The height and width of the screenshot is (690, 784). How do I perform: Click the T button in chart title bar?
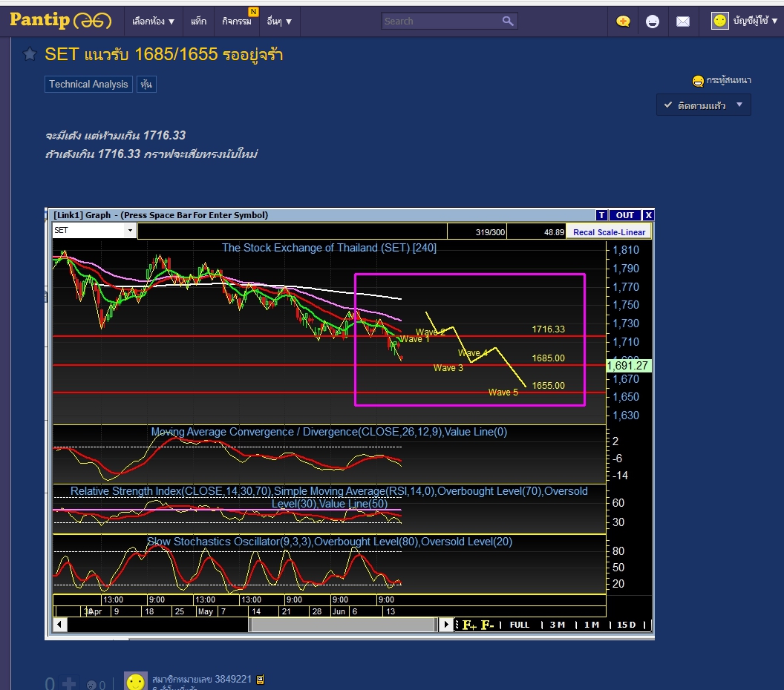click(x=601, y=215)
